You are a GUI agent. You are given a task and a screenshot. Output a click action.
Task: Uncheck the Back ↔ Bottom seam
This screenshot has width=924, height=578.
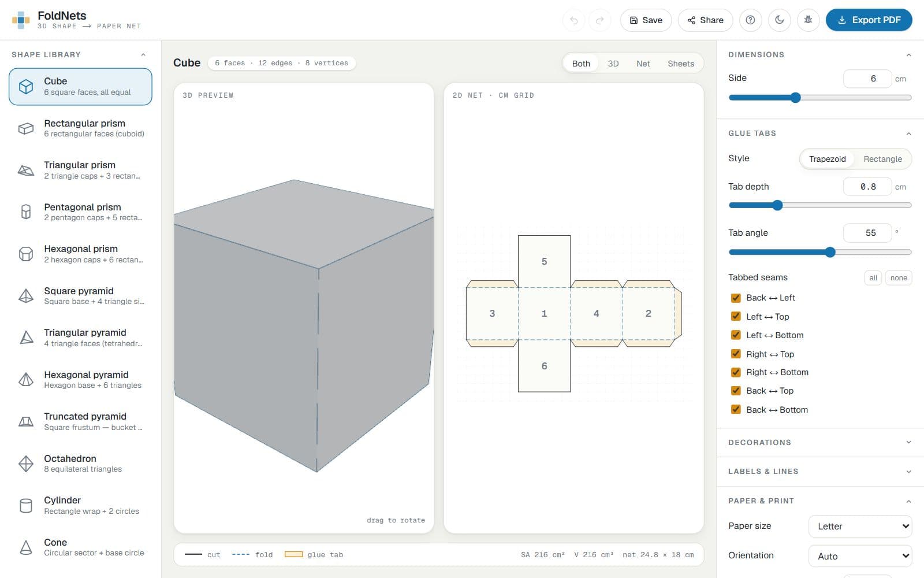pos(736,409)
